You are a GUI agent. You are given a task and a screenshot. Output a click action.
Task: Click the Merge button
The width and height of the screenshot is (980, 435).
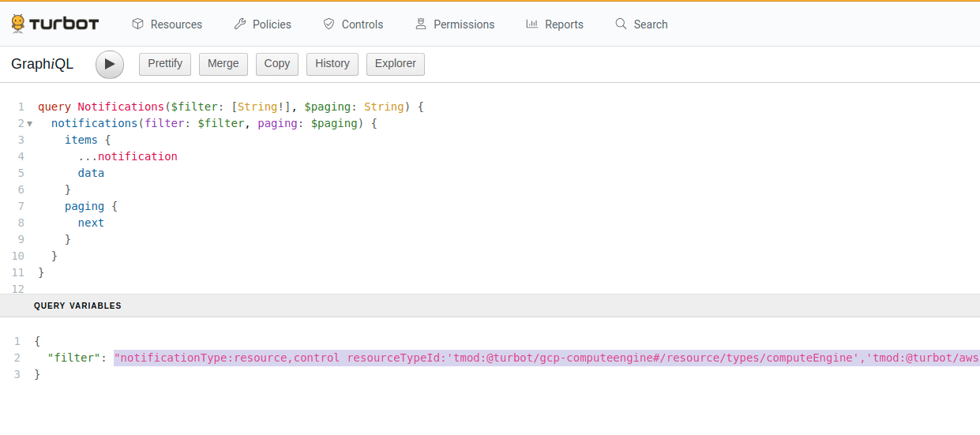pyautogui.click(x=223, y=64)
